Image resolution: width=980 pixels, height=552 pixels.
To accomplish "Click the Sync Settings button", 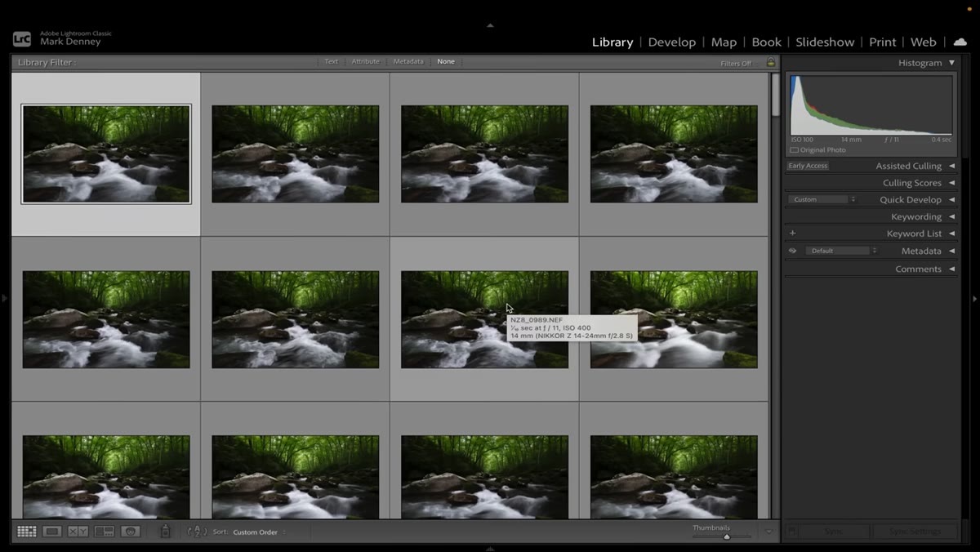I will pos(914,532).
